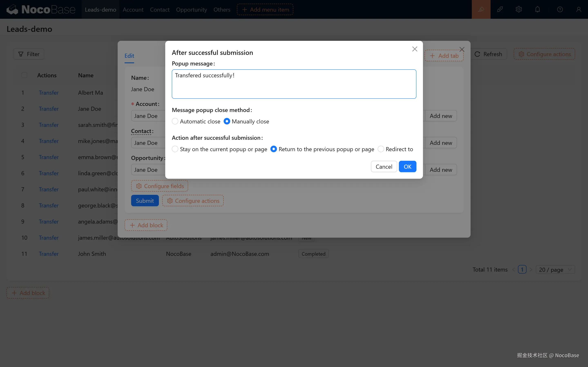The image size is (588, 367).
Task: Click admin@NocoBase.com email cell
Action: coord(240,254)
